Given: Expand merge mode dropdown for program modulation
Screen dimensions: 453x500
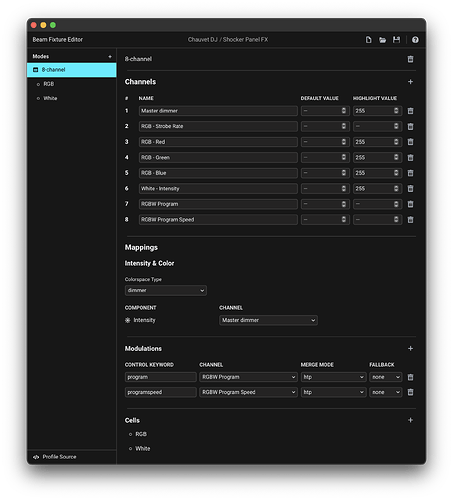Looking at the screenshot, I should pyautogui.click(x=333, y=377).
